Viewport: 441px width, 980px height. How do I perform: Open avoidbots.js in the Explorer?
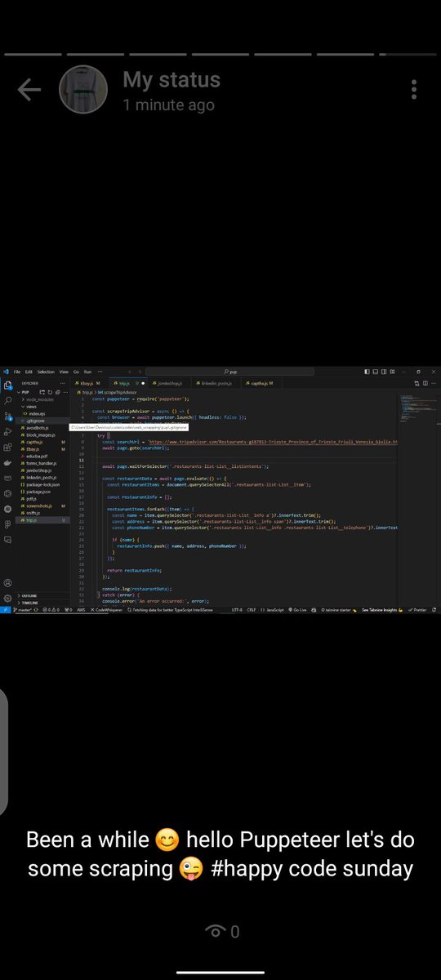point(37,428)
